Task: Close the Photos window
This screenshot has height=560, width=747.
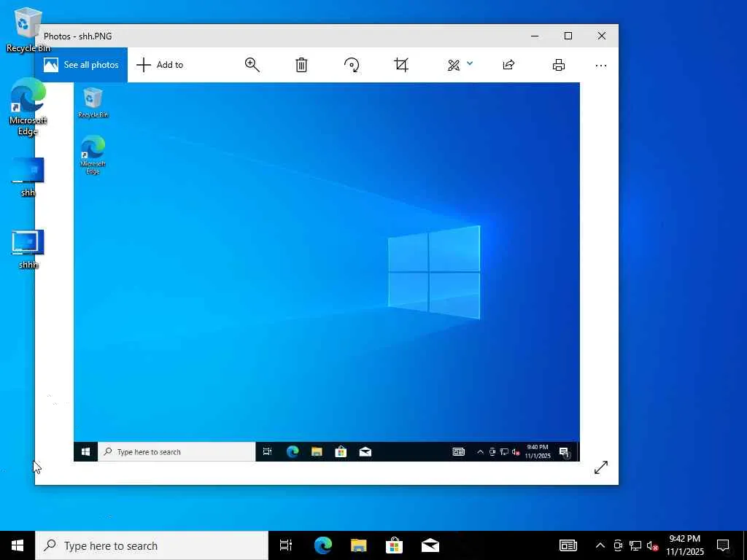Action: pyautogui.click(x=602, y=36)
